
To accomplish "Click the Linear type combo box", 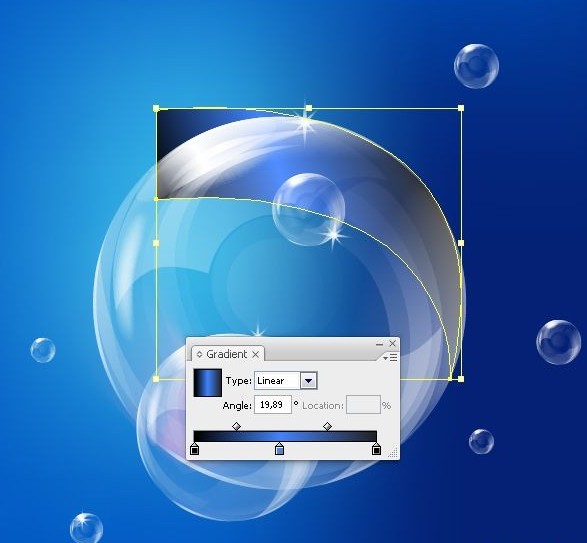I will point(286,381).
